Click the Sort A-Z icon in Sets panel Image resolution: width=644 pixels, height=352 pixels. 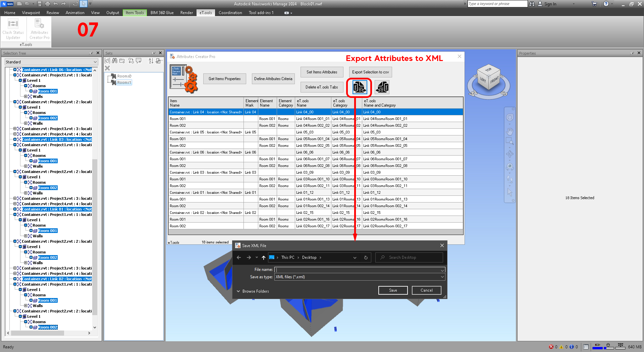(x=151, y=61)
